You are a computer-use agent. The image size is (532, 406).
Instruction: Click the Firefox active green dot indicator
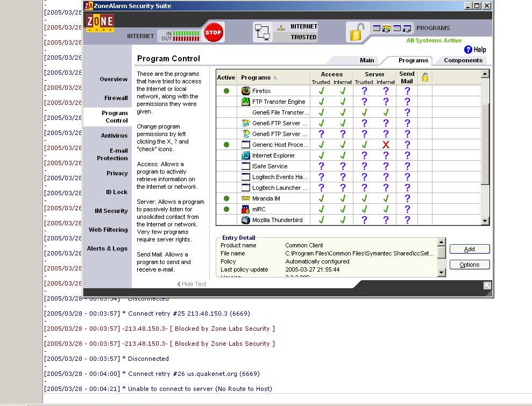(226, 91)
